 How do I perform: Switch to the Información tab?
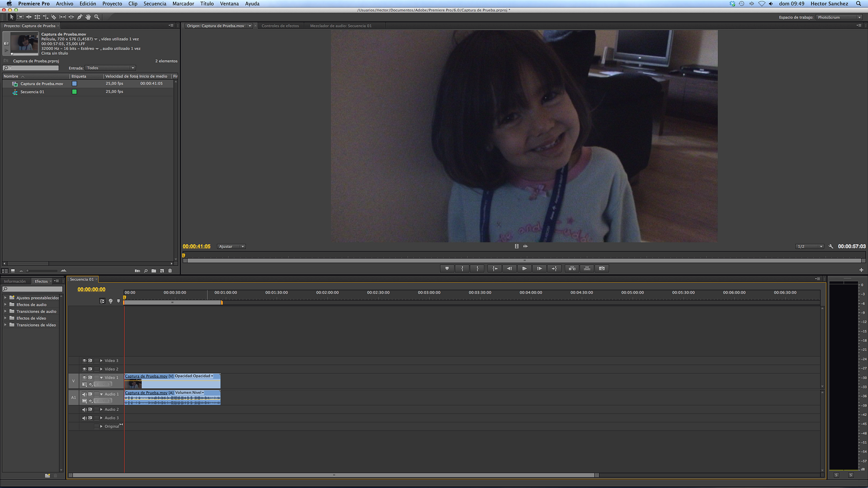(x=15, y=282)
